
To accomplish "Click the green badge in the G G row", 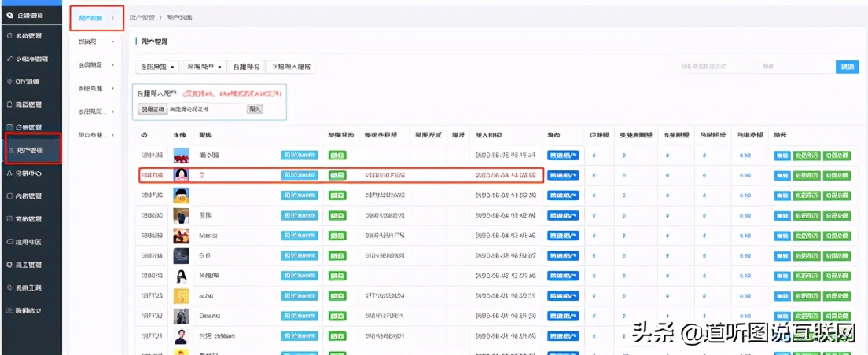I will [337, 255].
